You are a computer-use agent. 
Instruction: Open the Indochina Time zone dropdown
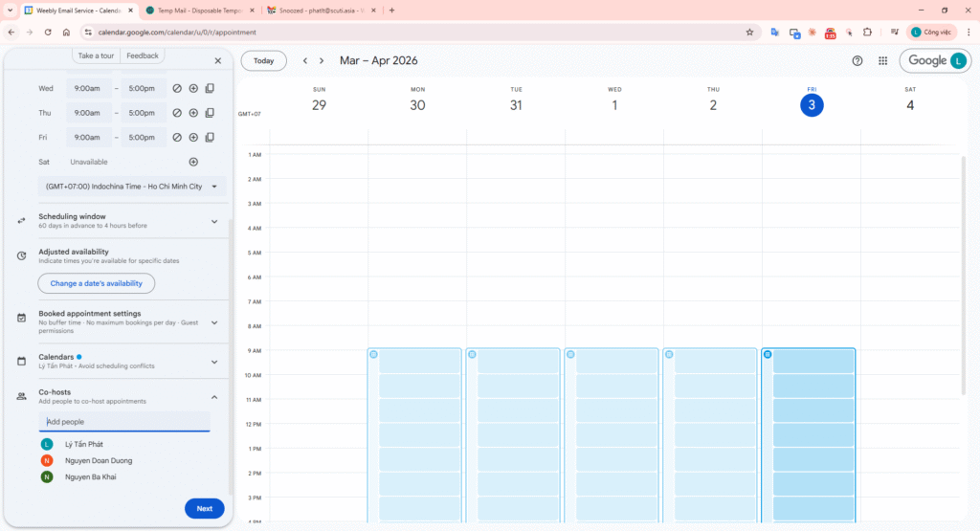click(x=132, y=187)
